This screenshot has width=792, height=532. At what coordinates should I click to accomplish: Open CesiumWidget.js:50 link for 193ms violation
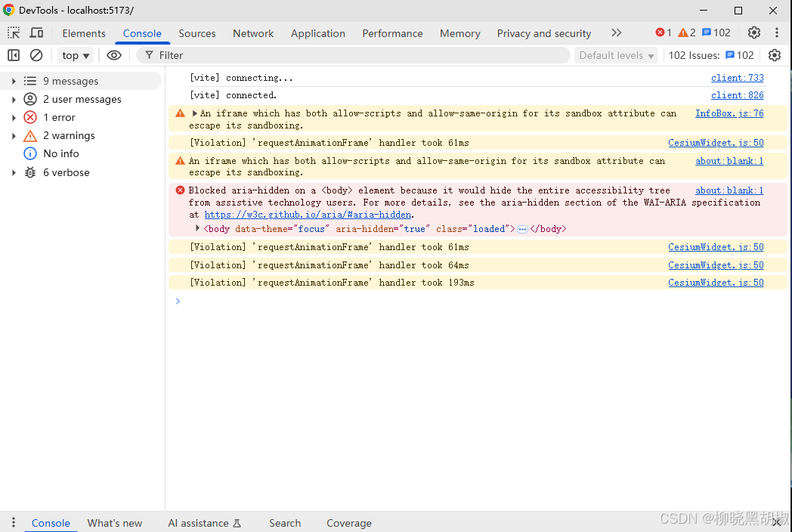tap(716, 283)
